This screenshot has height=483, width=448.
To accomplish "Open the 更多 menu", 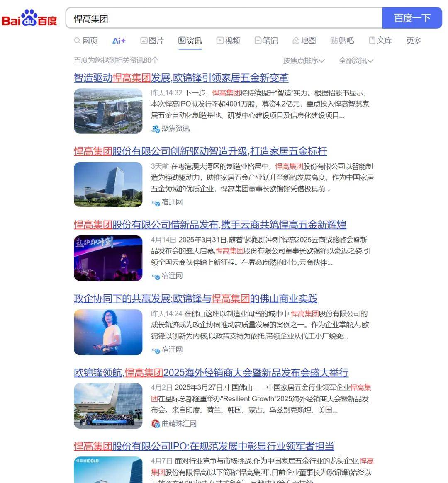I will (x=414, y=41).
